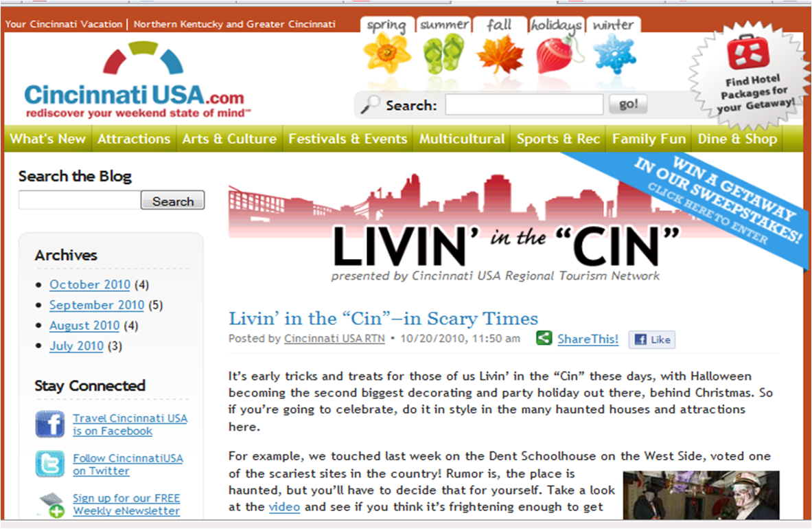The height and width of the screenshot is (529, 812).
Task: Select the holidays tab
Action: [557, 24]
